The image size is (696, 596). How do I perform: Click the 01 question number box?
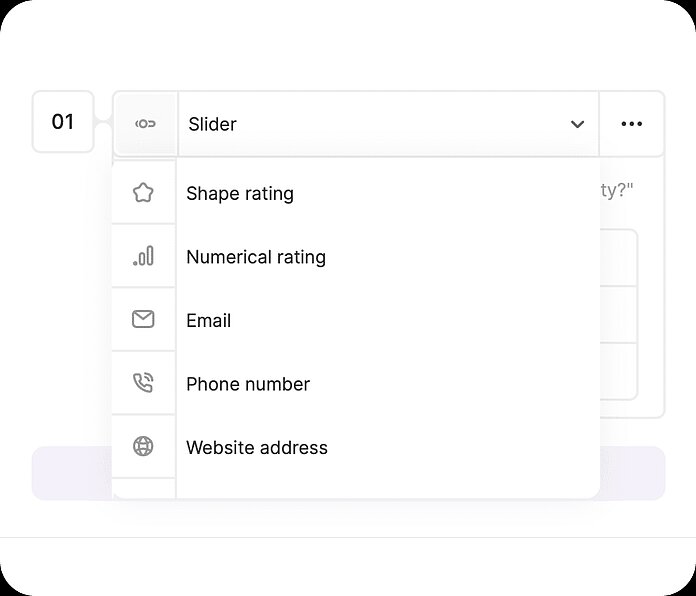click(x=63, y=122)
